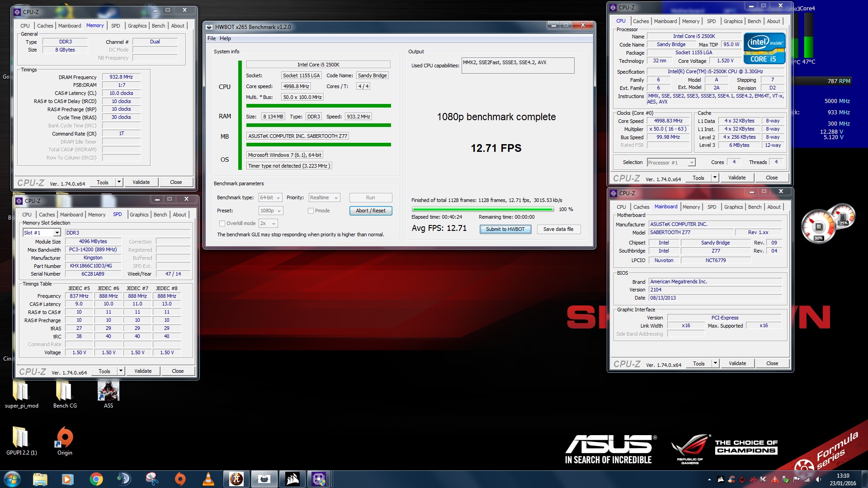Open the Help menu in HWBOT x265
Viewport: 868px width, 488px height.
pos(225,38)
